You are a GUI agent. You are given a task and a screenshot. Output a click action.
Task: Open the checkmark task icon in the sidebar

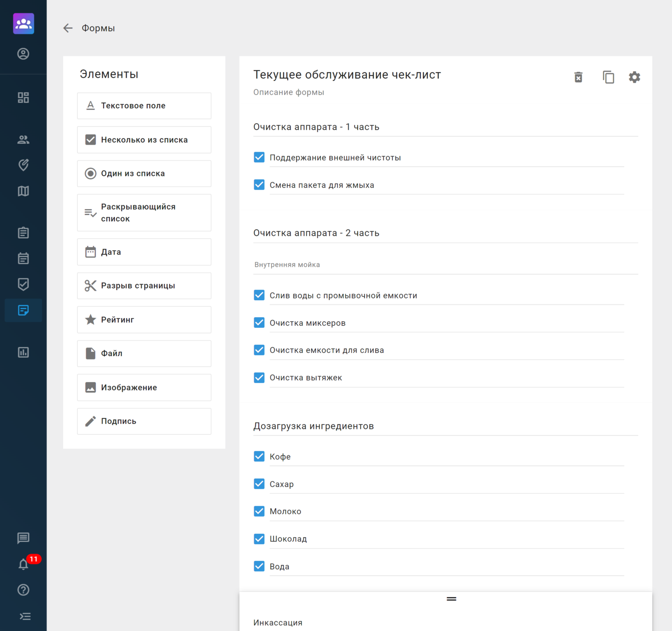click(x=23, y=284)
